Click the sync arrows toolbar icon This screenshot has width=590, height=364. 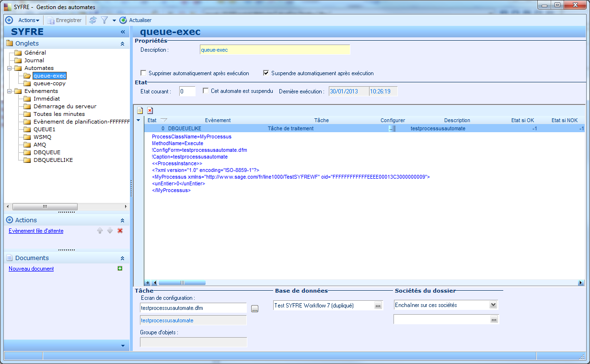coord(93,20)
